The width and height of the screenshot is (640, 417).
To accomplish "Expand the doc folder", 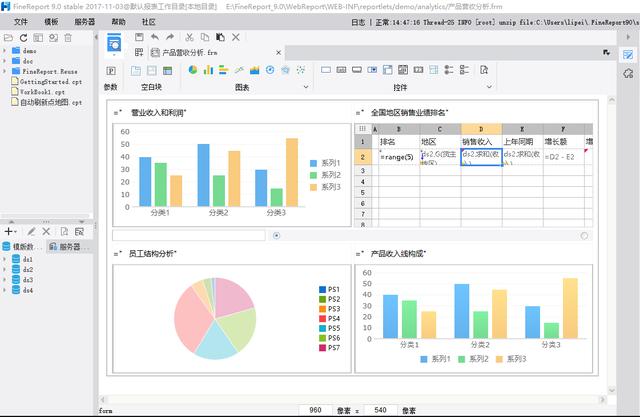I will (4, 61).
